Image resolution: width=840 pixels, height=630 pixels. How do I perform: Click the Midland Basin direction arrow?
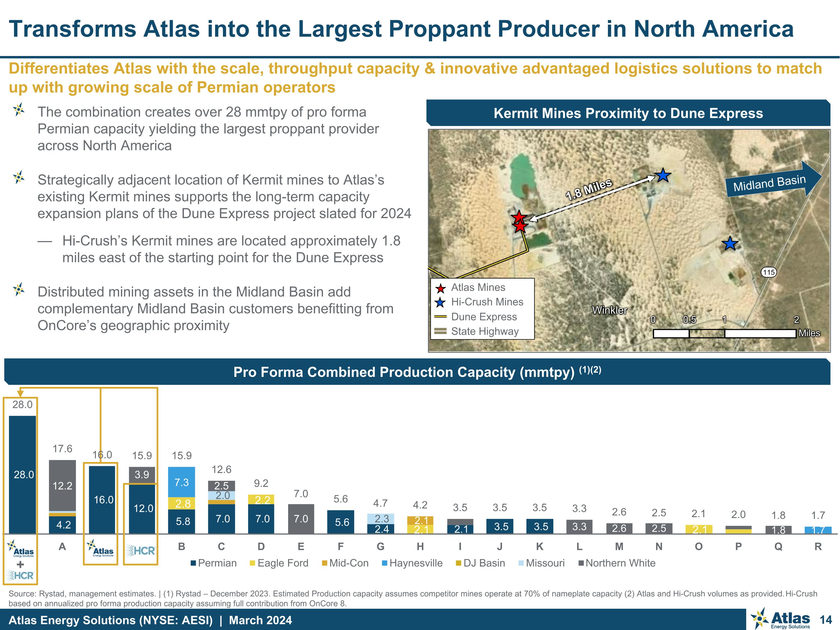coord(774,179)
